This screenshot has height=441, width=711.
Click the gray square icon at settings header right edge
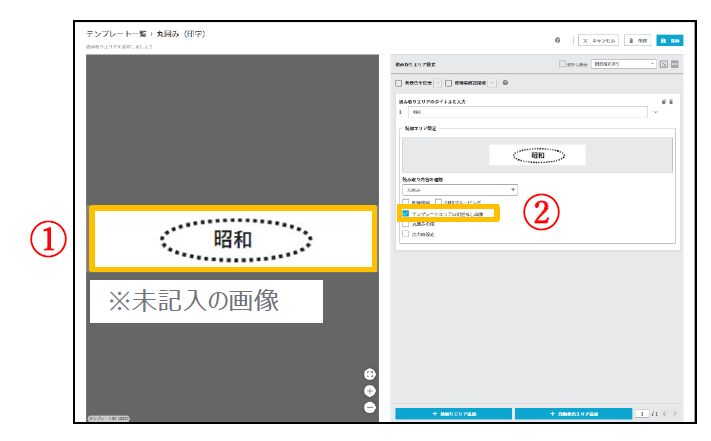pyautogui.click(x=675, y=64)
